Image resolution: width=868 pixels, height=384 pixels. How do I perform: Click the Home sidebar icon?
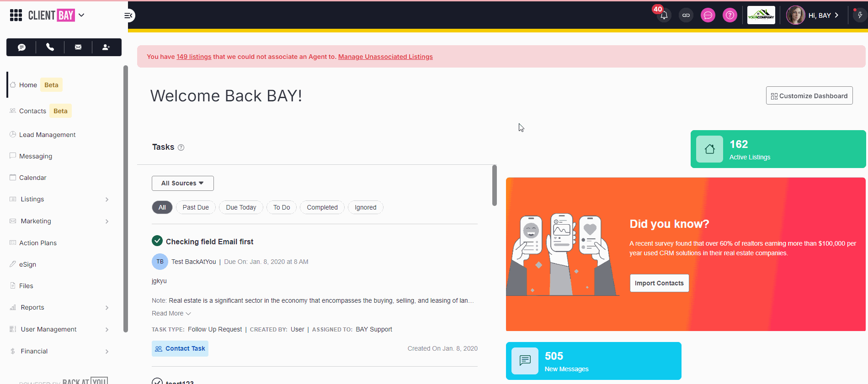click(13, 85)
